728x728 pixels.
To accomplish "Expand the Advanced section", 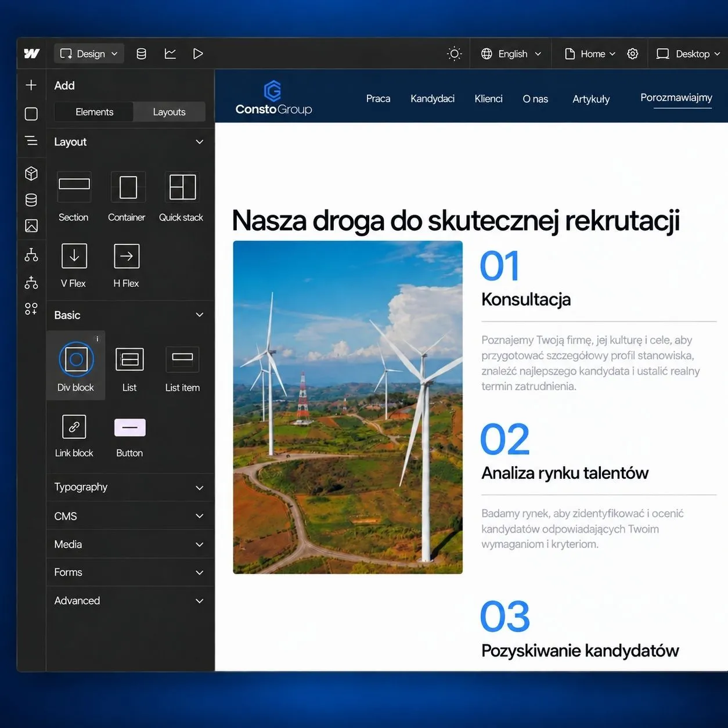I will click(x=129, y=600).
